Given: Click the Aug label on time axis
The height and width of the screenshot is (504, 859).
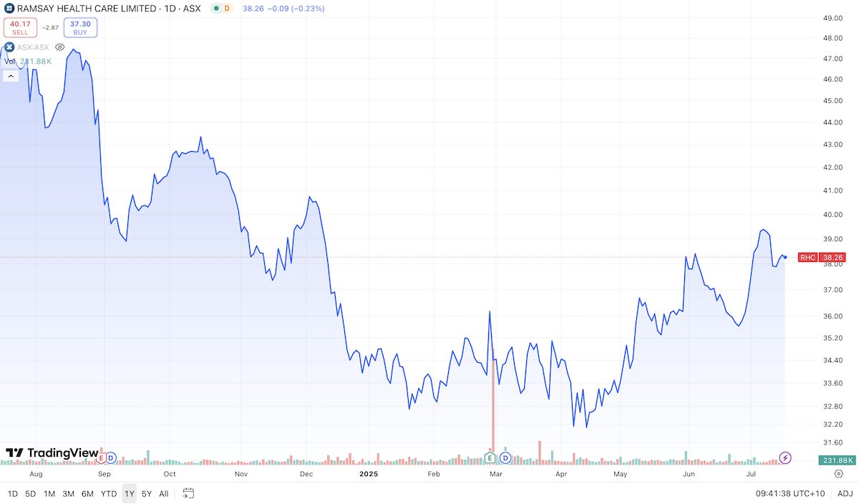Looking at the screenshot, I should point(37,474).
